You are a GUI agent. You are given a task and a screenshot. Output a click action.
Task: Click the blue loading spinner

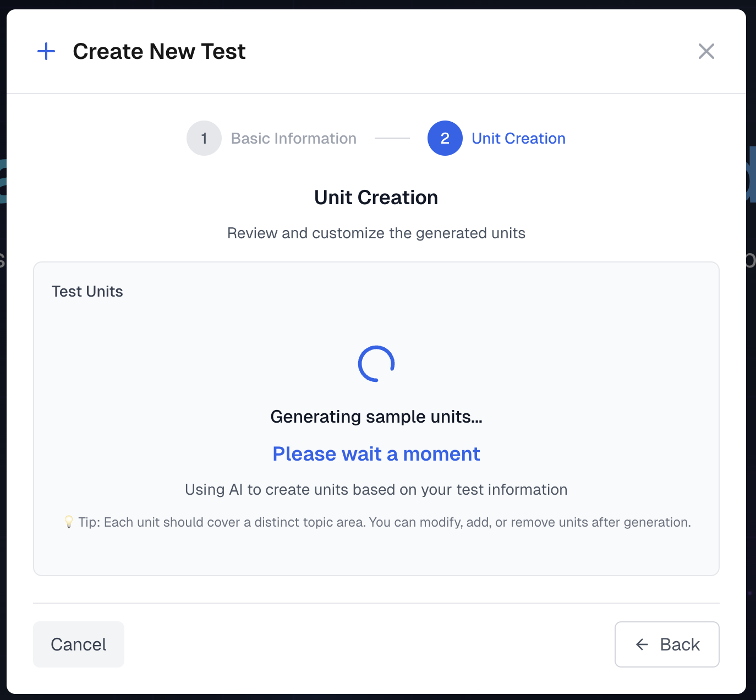point(376,364)
